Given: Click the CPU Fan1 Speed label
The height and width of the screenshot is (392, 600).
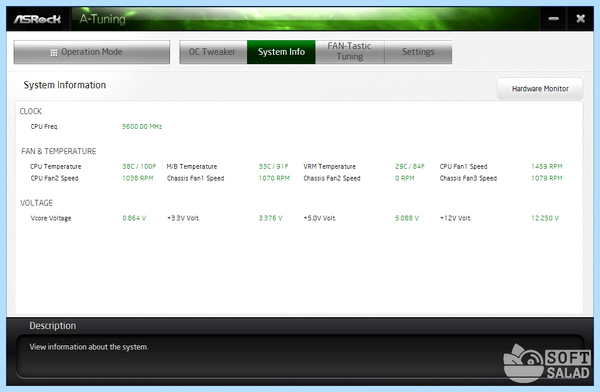Looking at the screenshot, I should point(463,167).
